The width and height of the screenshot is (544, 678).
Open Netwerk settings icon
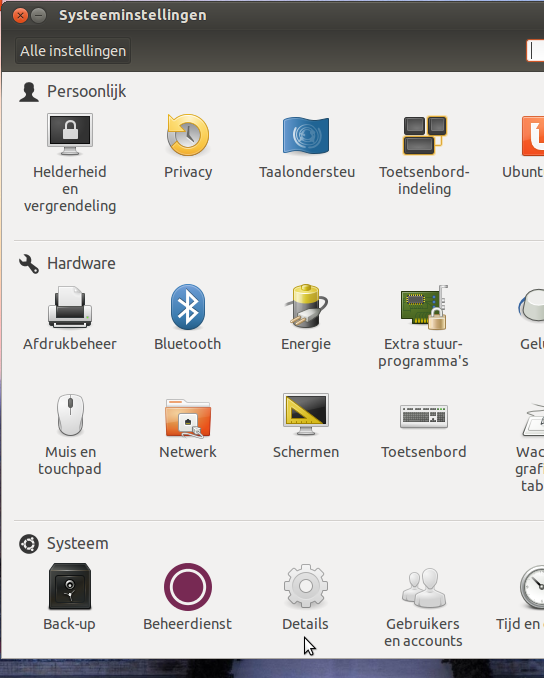tap(188, 418)
